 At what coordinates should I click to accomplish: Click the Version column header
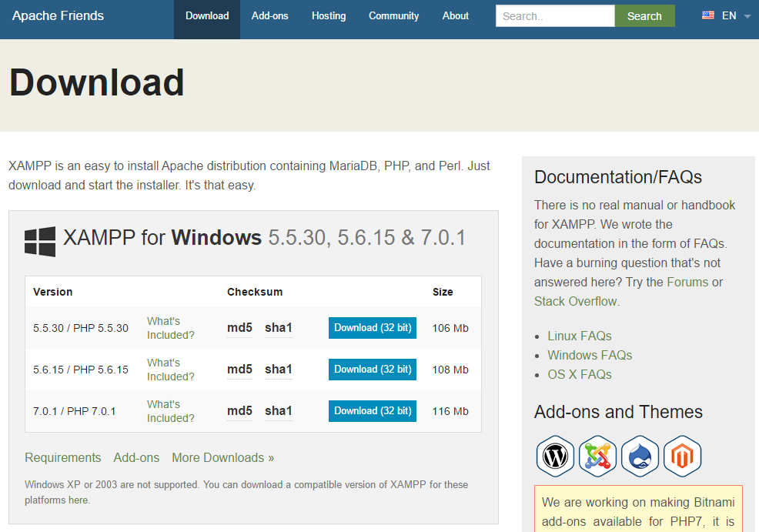[x=53, y=292]
